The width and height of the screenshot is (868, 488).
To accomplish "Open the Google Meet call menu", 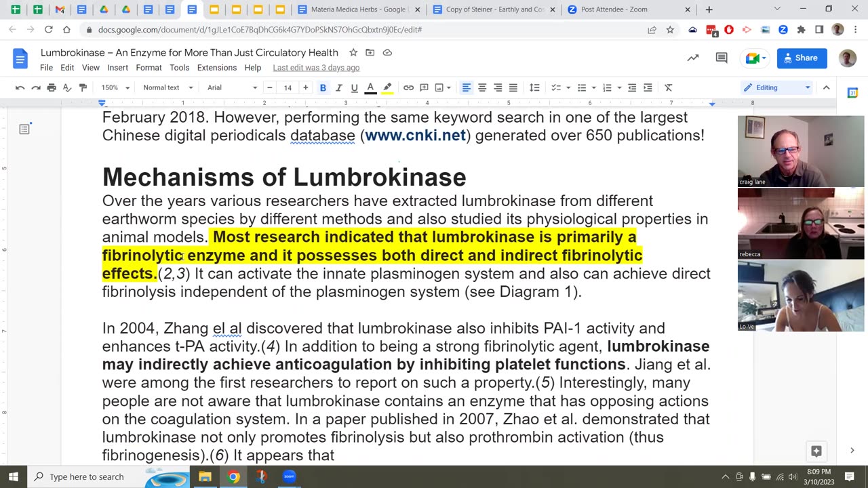I will [x=755, y=58].
